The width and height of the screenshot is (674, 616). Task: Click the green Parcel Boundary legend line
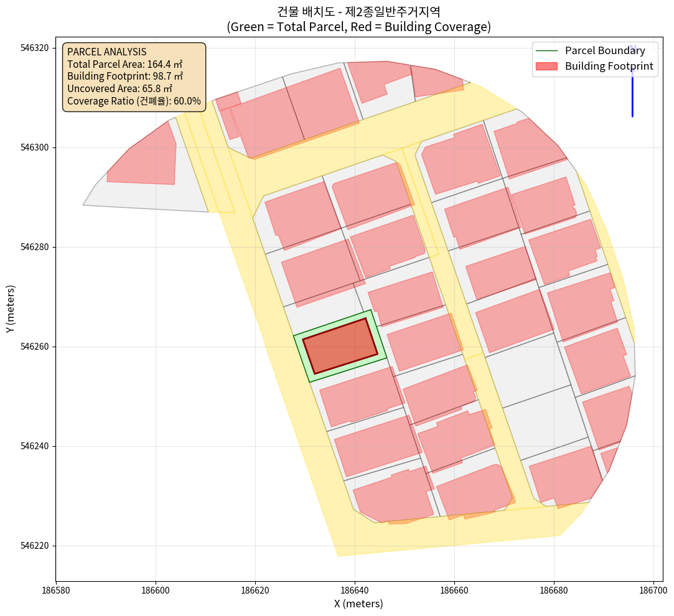(548, 51)
